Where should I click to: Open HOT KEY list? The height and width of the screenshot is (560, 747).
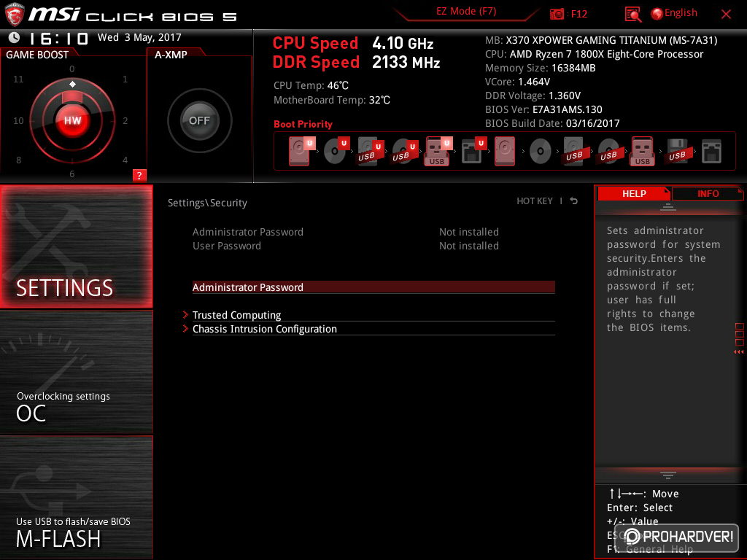point(535,201)
